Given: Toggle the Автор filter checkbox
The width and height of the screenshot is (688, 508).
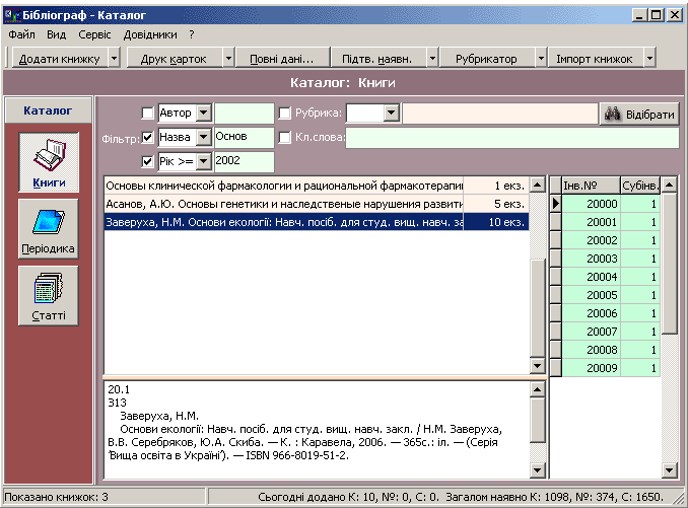Looking at the screenshot, I should [148, 114].
